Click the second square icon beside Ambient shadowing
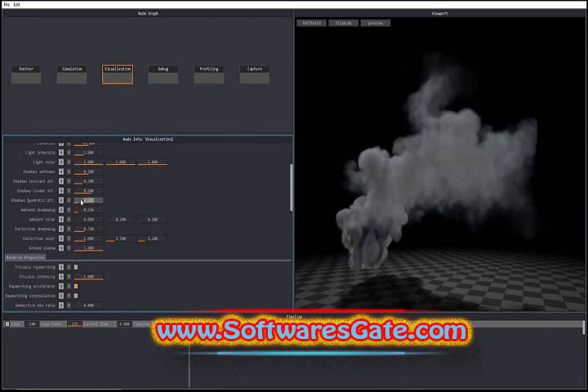Image resolution: width=588 pixels, height=392 pixels. tap(69, 210)
